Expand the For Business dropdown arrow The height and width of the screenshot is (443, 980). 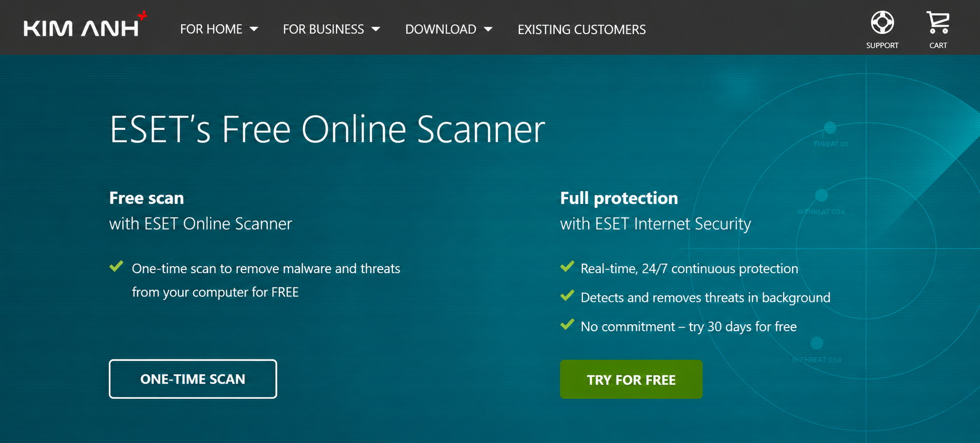pos(376,29)
